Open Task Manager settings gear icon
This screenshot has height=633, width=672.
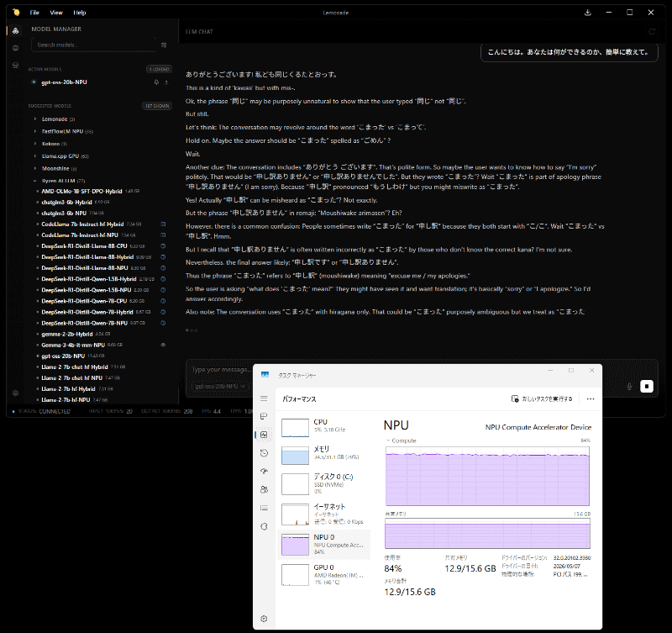(264, 619)
